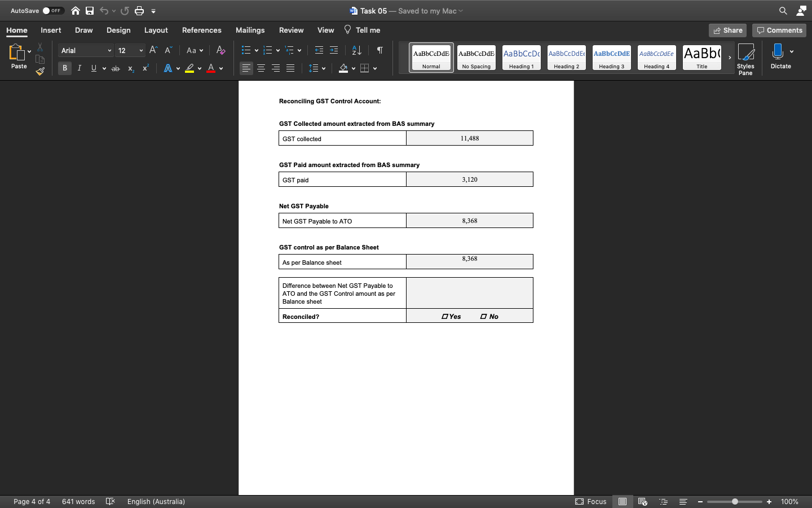This screenshot has height=508, width=812.
Task: Show paragraph marks with pilcrow icon
Action: coord(380,50)
